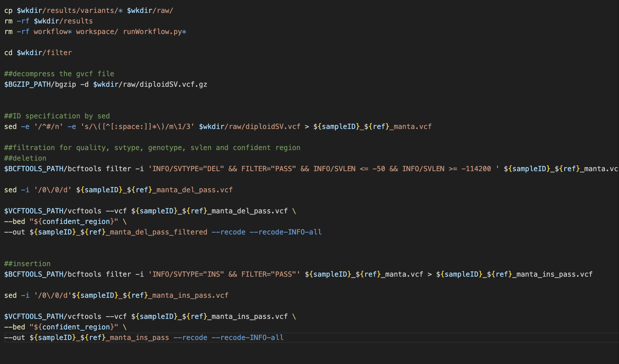The image size is (619, 364).
Task: Click the value '-114200' in the filter
Action: [476, 169]
